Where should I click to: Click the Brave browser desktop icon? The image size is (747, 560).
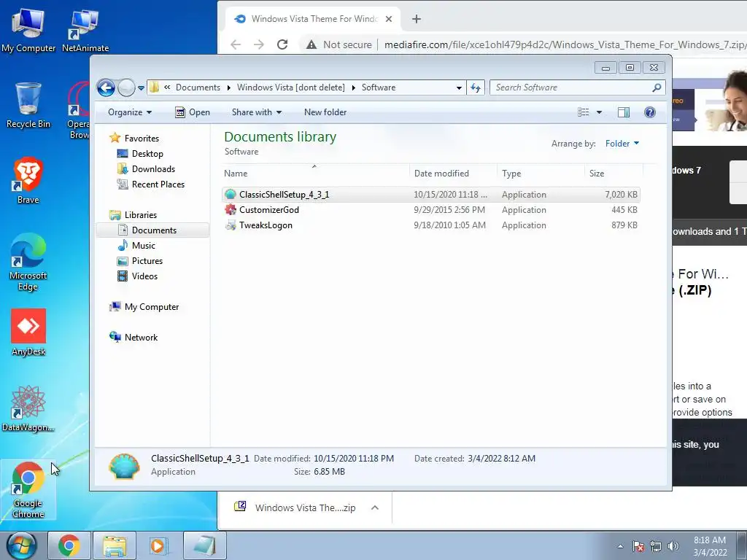coord(28,181)
